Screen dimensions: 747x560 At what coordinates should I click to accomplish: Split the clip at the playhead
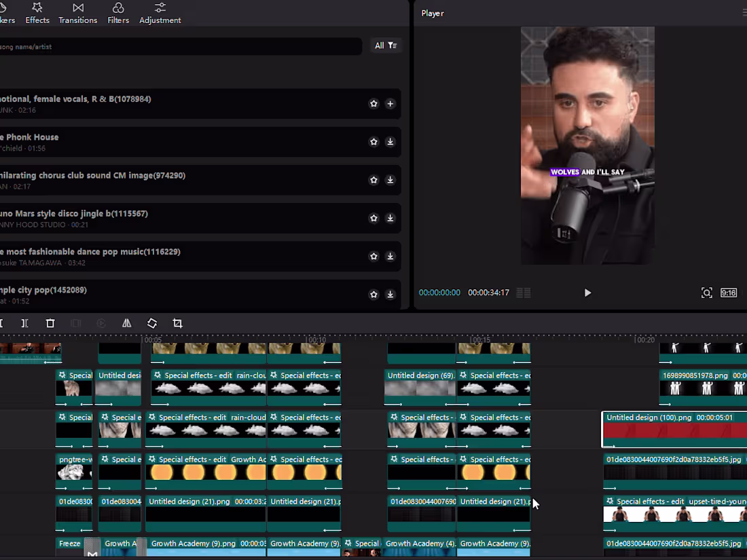(x=24, y=323)
